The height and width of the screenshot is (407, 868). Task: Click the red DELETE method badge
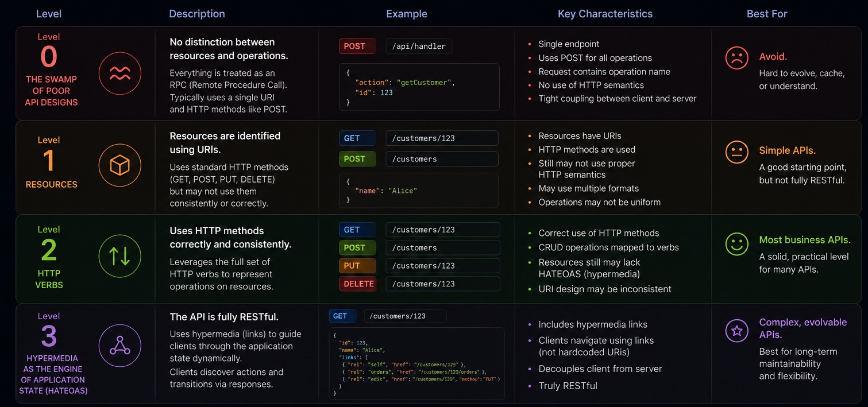pos(357,284)
